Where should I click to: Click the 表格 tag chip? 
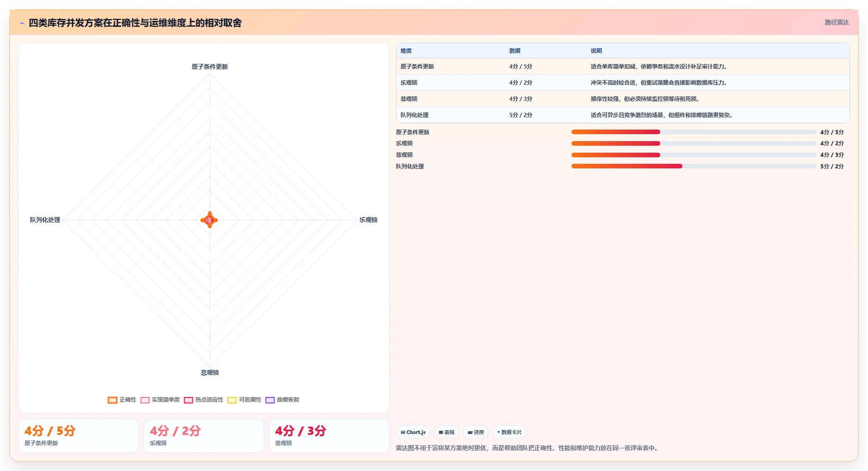tap(446, 432)
